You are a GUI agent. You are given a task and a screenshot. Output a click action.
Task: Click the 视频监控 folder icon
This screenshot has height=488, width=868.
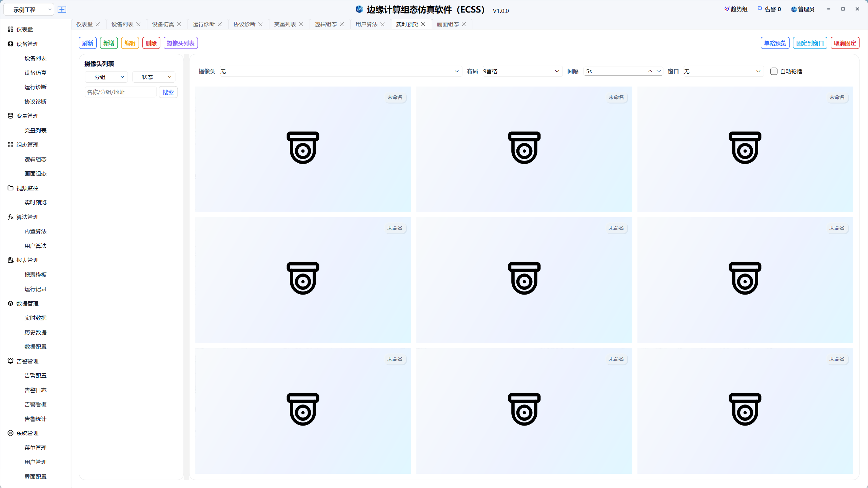pos(11,188)
